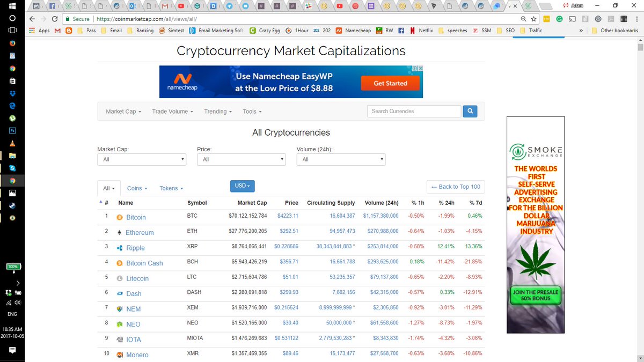Viewport: 644px width, 362px height.
Task: Open Skype from the taskbar
Action: click(12, 168)
